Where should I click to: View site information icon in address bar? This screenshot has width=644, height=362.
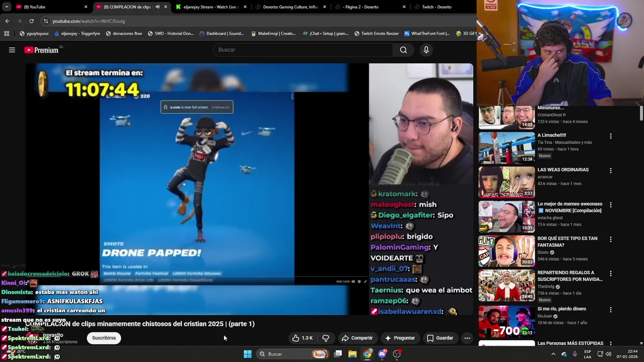tap(46, 21)
